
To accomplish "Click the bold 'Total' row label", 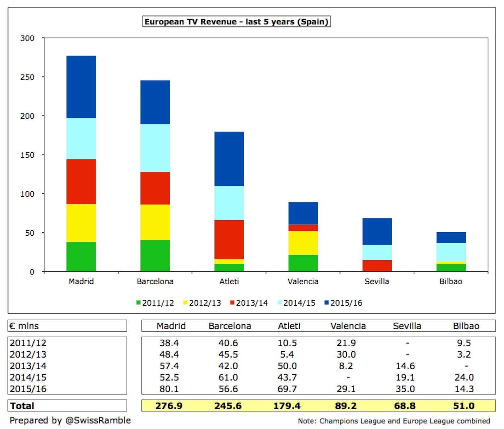I will 22,406.
